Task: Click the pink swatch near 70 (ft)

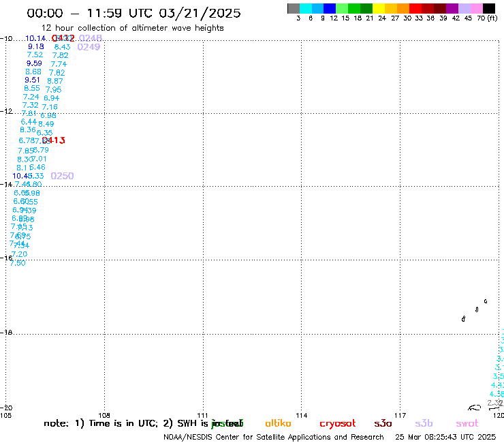Action: point(477,8)
